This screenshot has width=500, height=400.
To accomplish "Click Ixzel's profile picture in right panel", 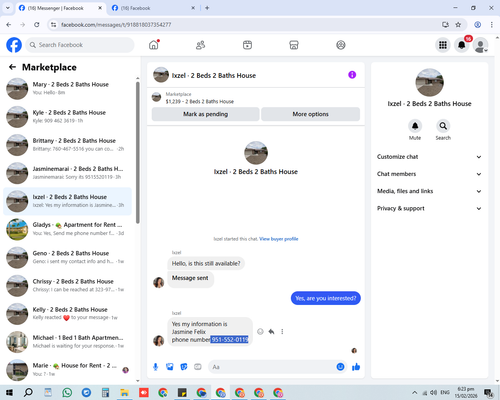I will (x=429, y=83).
